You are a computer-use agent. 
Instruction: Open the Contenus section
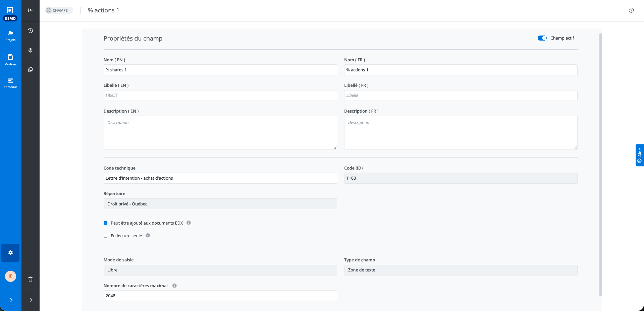click(x=10, y=83)
